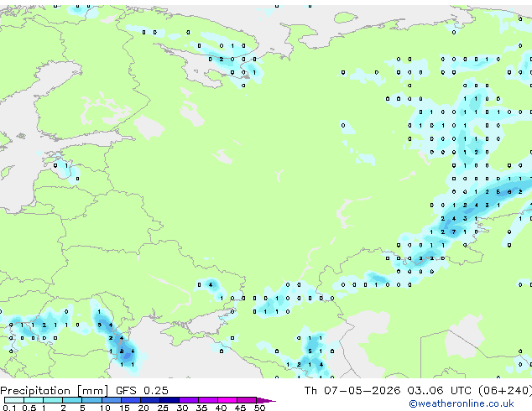
Task: Click the '25' legend tick label
Action: [x=163, y=408]
